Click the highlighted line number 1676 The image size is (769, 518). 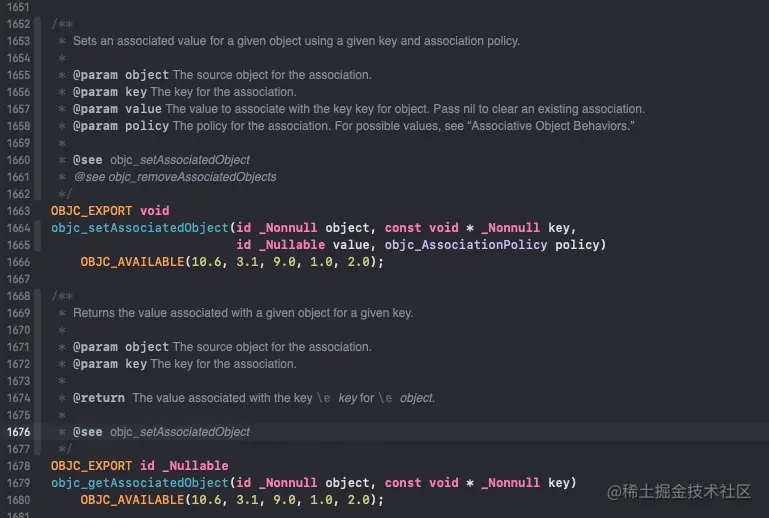tap(17, 432)
